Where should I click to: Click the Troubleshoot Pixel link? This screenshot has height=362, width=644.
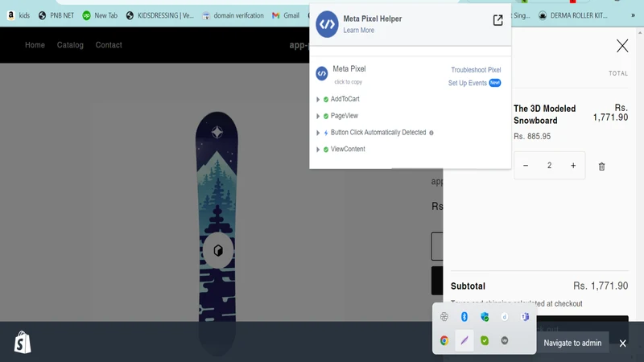point(476,70)
